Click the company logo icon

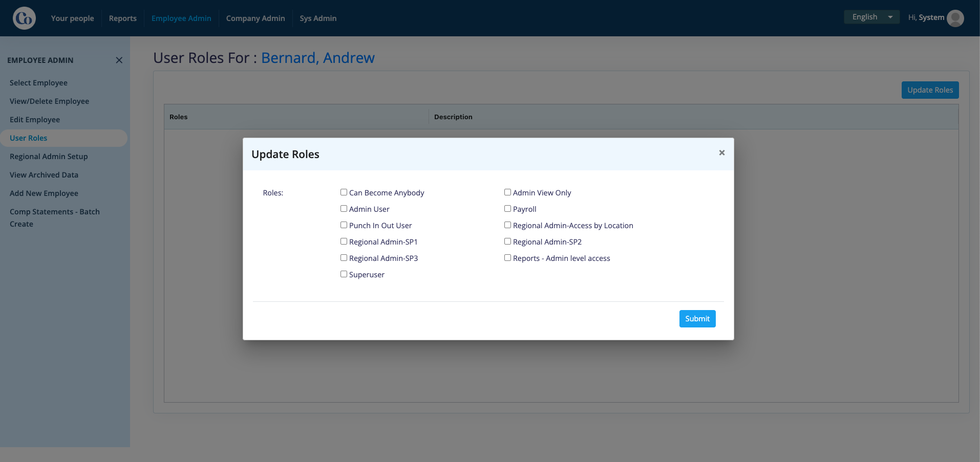[x=24, y=18]
